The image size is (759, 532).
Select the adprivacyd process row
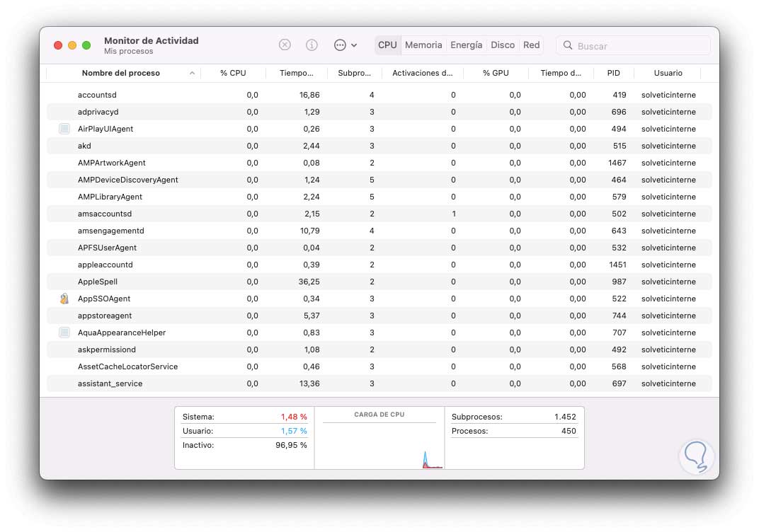tap(379, 112)
